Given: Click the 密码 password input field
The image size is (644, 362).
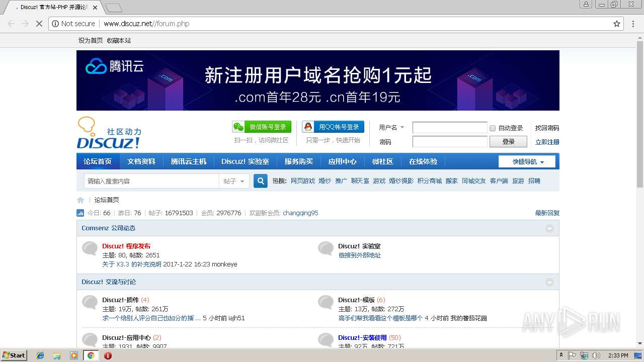Looking at the screenshot, I should [450, 142].
